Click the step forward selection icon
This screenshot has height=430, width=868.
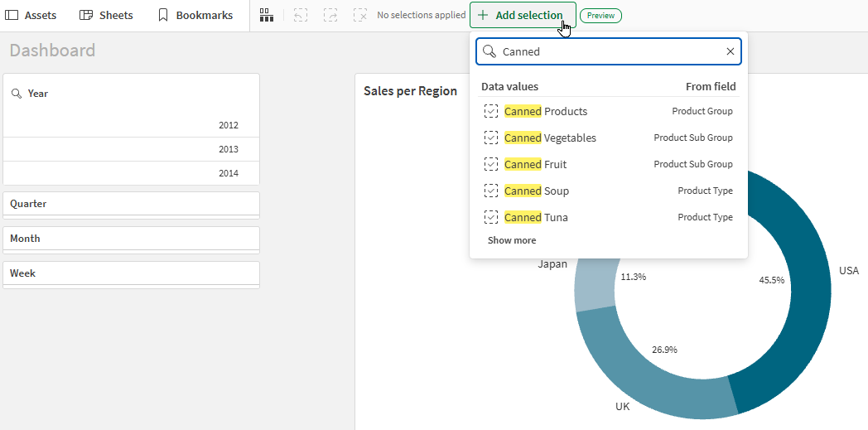330,15
